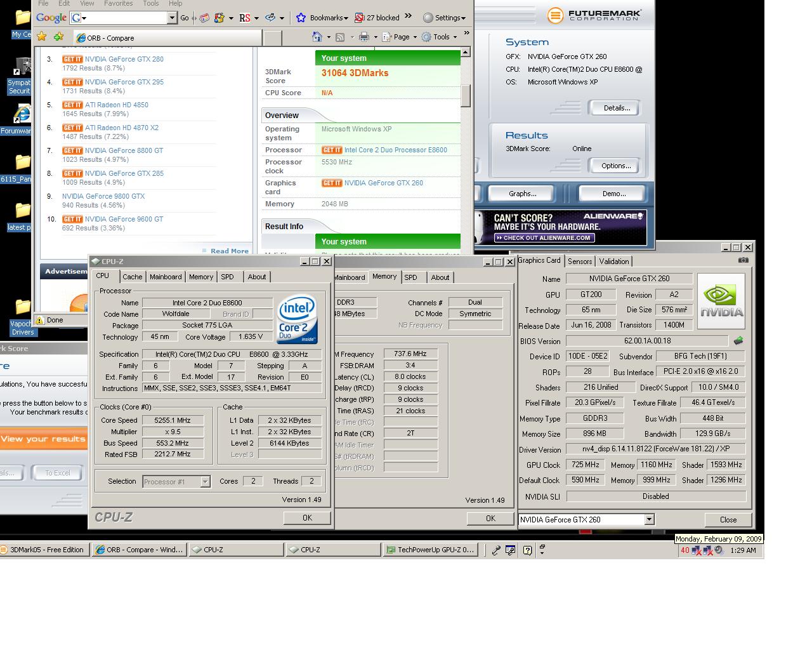The image size is (812, 650).
Task: Click the Intel Core 2 Duo Processor E8600 link
Action: pyautogui.click(x=396, y=150)
